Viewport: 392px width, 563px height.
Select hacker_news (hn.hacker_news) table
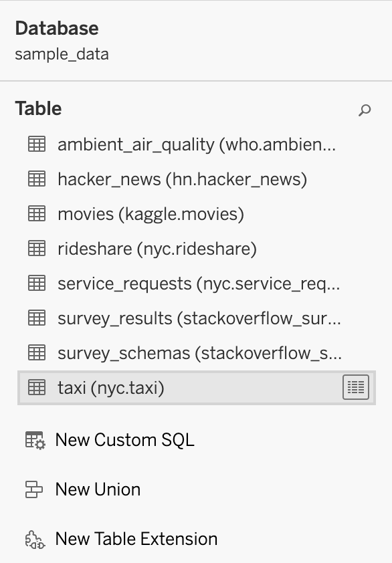[x=182, y=179]
